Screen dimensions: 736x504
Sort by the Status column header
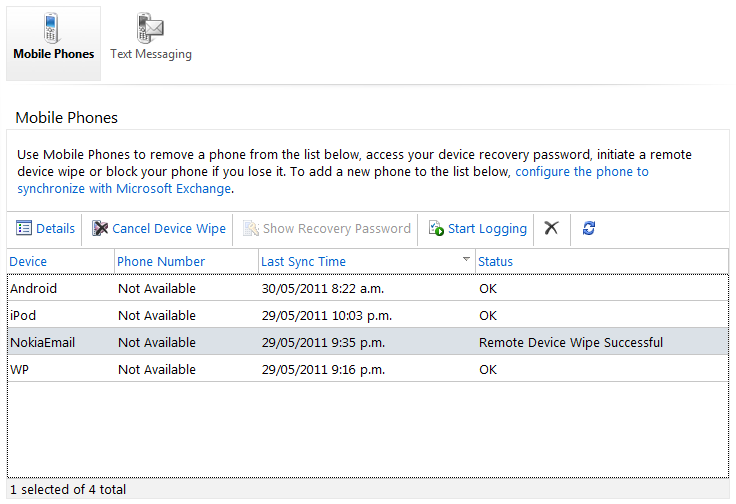[x=496, y=261]
